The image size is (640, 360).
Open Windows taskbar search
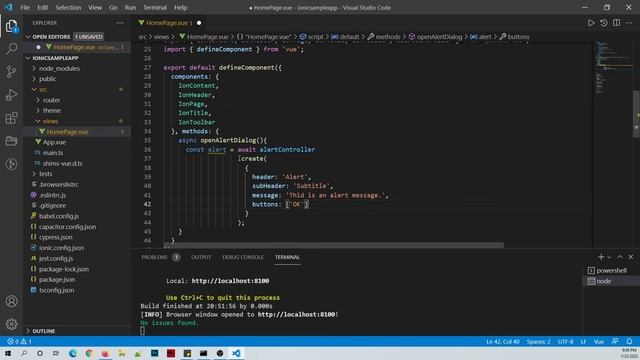24,353
